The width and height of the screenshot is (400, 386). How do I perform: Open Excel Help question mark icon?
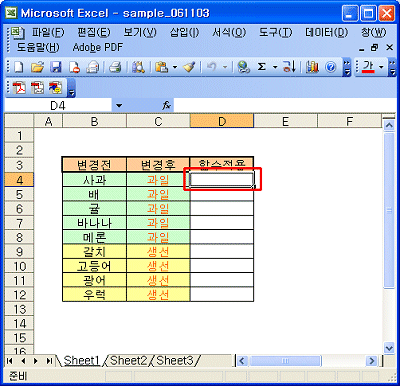[330, 67]
